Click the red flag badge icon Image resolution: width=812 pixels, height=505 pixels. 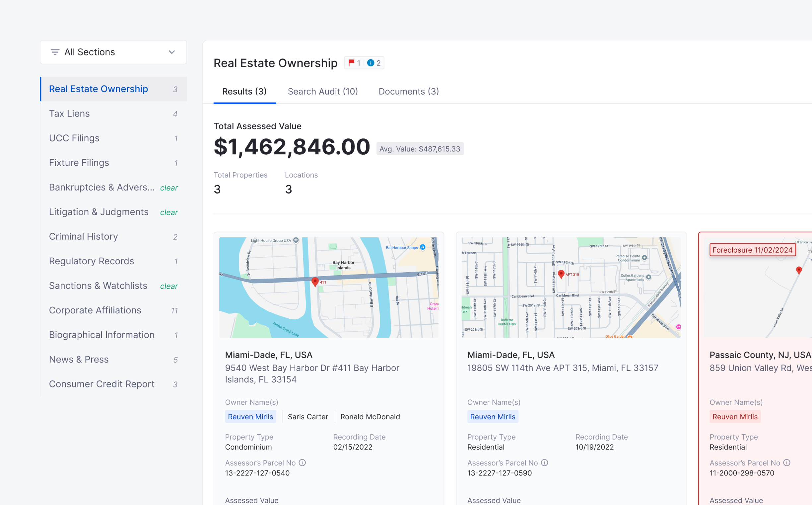(x=351, y=63)
